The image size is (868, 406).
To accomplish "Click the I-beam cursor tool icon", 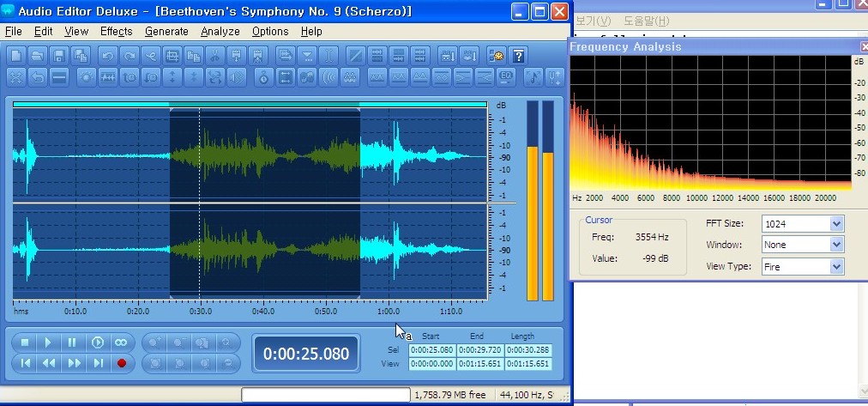I will 329,56.
